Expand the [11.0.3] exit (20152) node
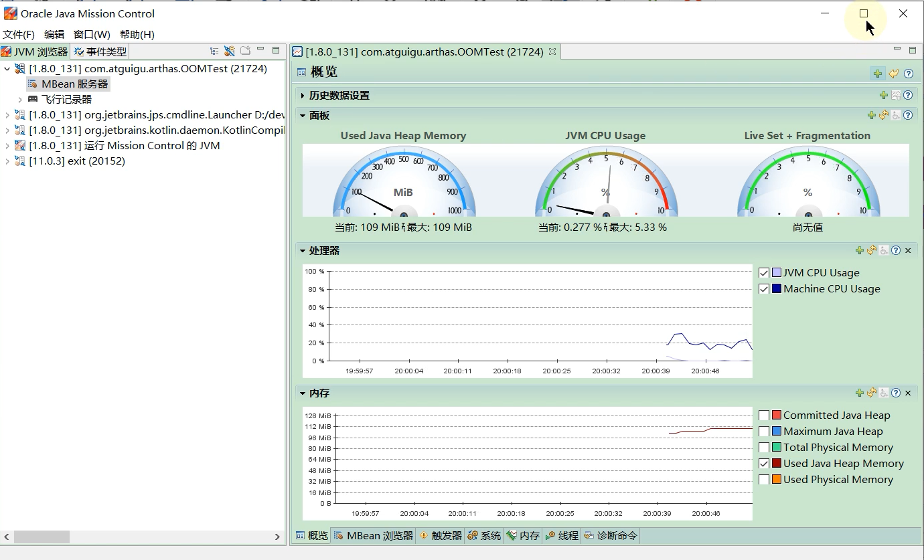The height and width of the screenshot is (560, 924). (x=7, y=161)
